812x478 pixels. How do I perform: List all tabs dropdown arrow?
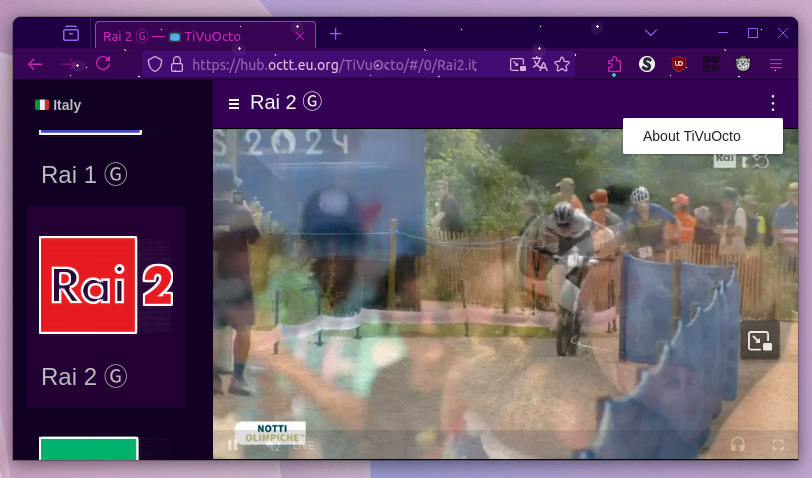point(651,33)
